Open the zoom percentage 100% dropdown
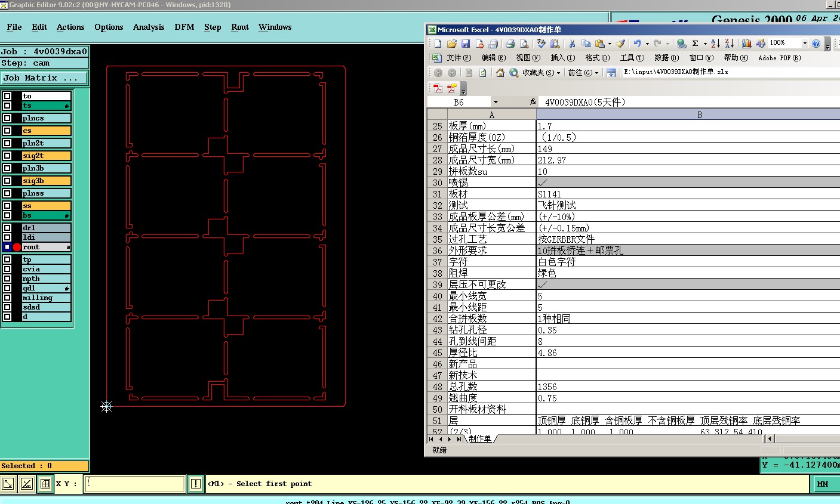The image size is (840, 504). pyautogui.click(x=804, y=43)
